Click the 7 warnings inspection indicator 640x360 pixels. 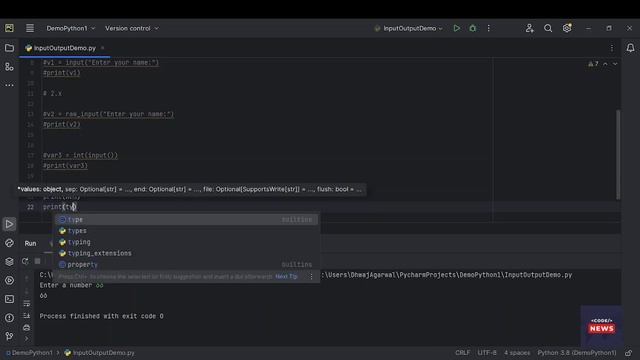click(x=593, y=64)
